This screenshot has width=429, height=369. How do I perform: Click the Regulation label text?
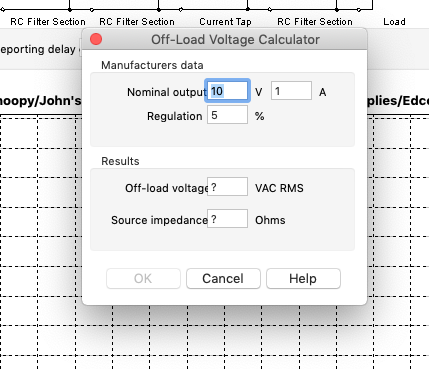pyautogui.click(x=174, y=116)
